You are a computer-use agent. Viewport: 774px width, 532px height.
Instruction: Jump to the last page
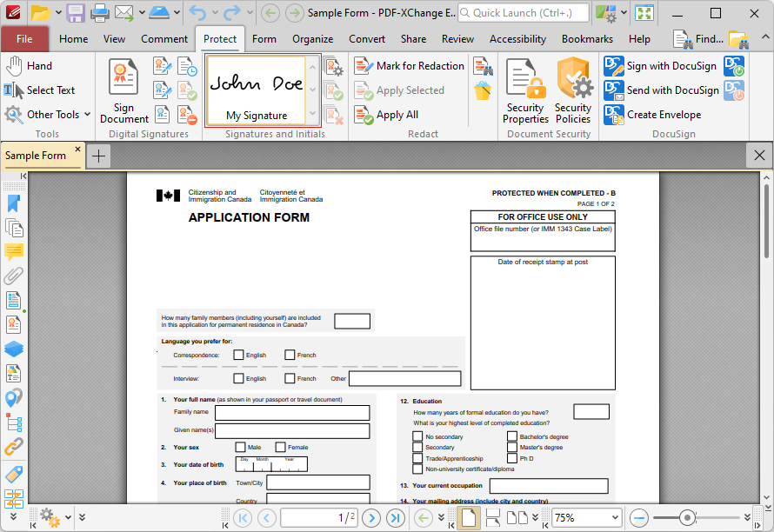pyautogui.click(x=395, y=518)
